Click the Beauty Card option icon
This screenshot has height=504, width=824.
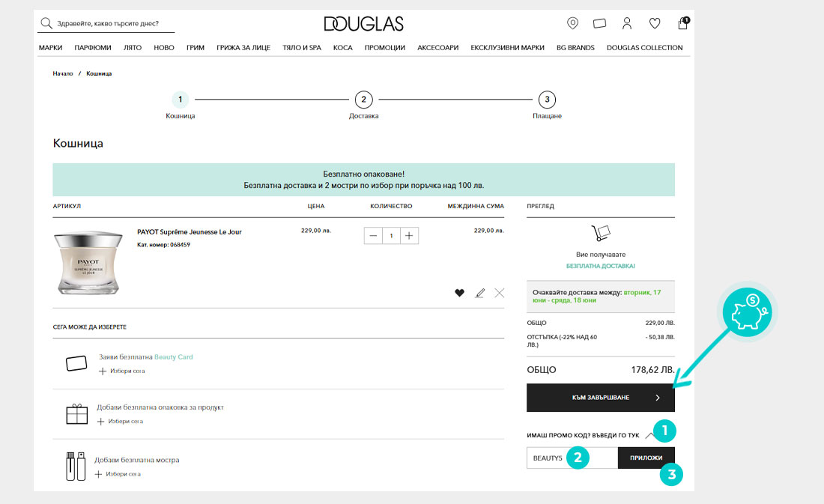(76, 363)
